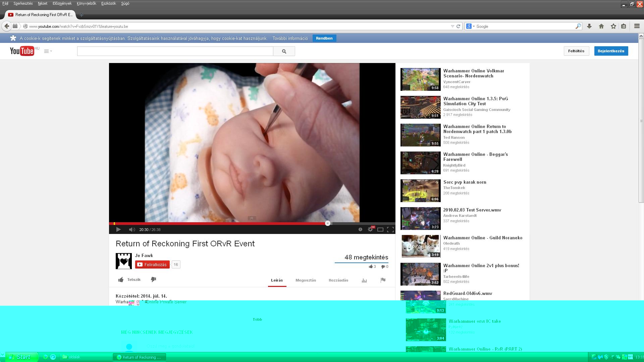Click the YouTube search magnifier button
The width and height of the screenshot is (644, 362).
(284, 51)
